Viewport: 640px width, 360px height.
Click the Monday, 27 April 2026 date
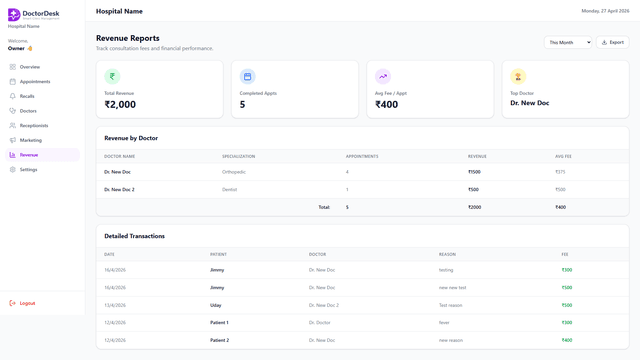point(605,11)
